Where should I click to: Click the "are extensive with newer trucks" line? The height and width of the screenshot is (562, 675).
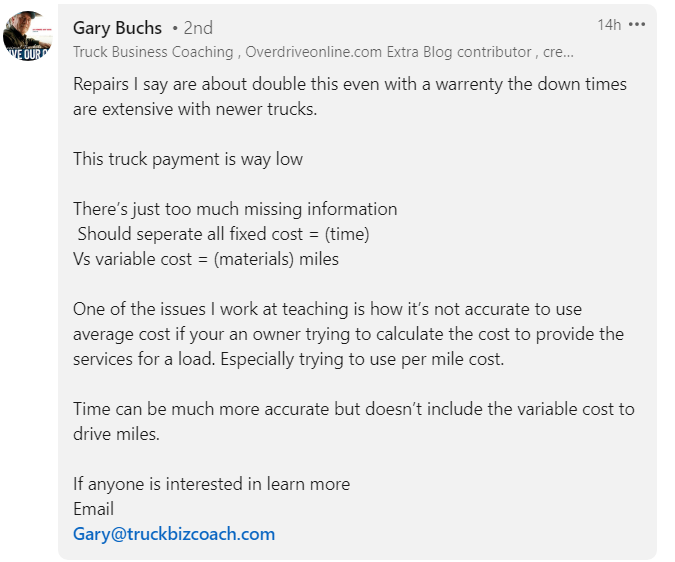(x=195, y=109)
